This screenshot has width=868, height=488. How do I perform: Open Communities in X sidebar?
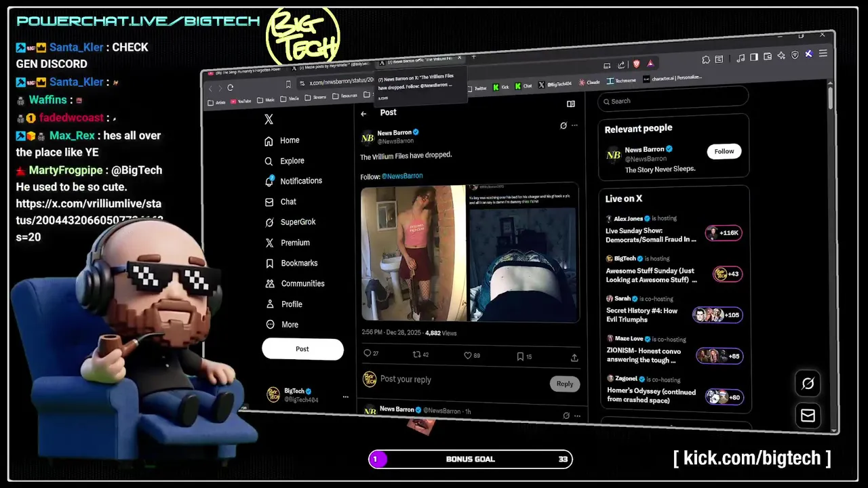tap(295, 283)
